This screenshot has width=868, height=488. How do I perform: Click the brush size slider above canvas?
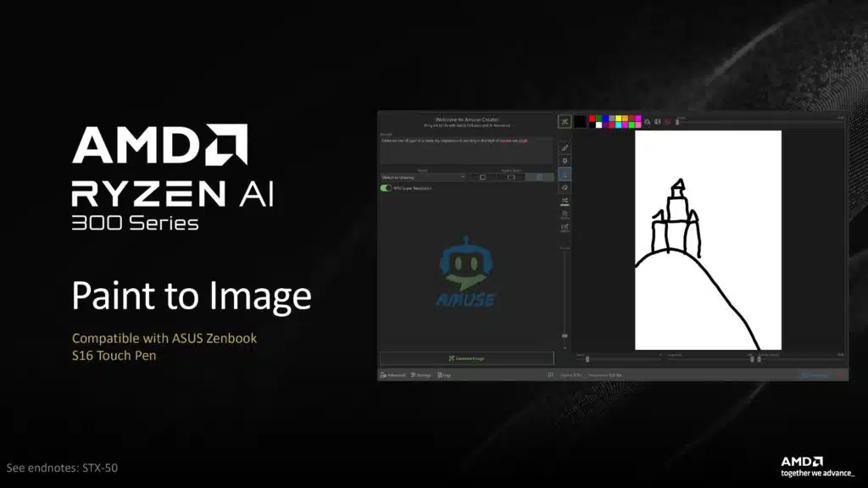(759, 122)
